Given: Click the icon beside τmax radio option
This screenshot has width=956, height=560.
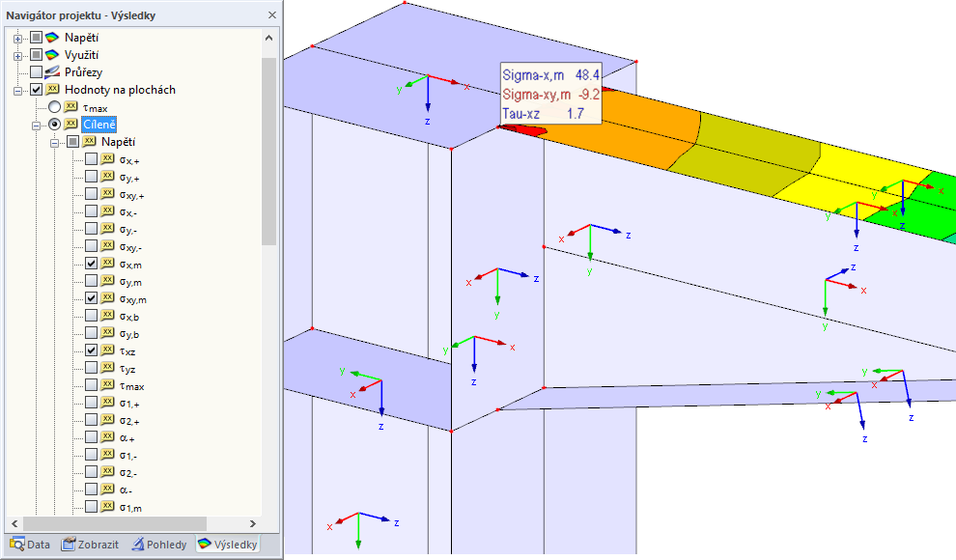Looking at the screenshot, I should point(70,106).
